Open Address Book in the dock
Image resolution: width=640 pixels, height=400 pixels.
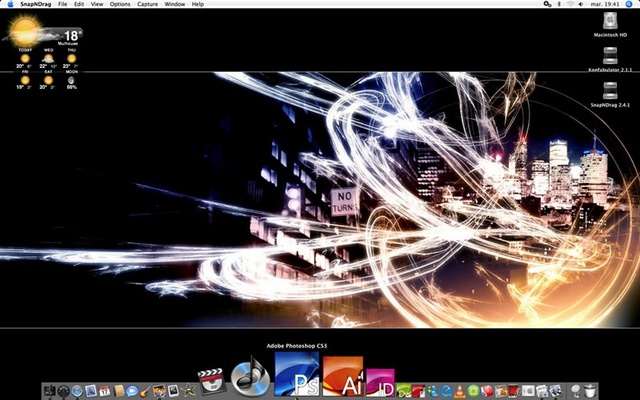point(119,391)
